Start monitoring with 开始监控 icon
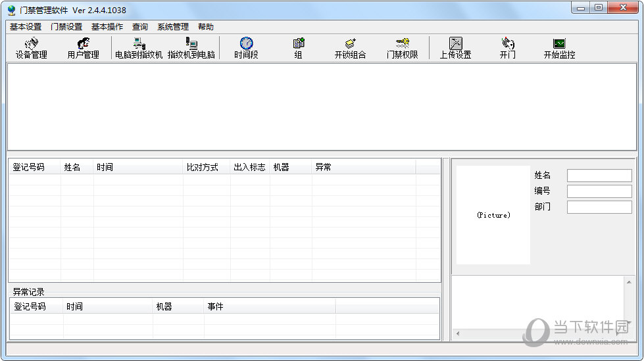644x361 pixels. coord(559,48)
